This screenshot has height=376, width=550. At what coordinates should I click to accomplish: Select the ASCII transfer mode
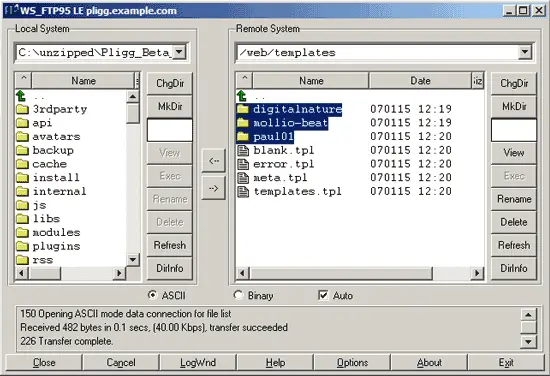pos(152,295)
